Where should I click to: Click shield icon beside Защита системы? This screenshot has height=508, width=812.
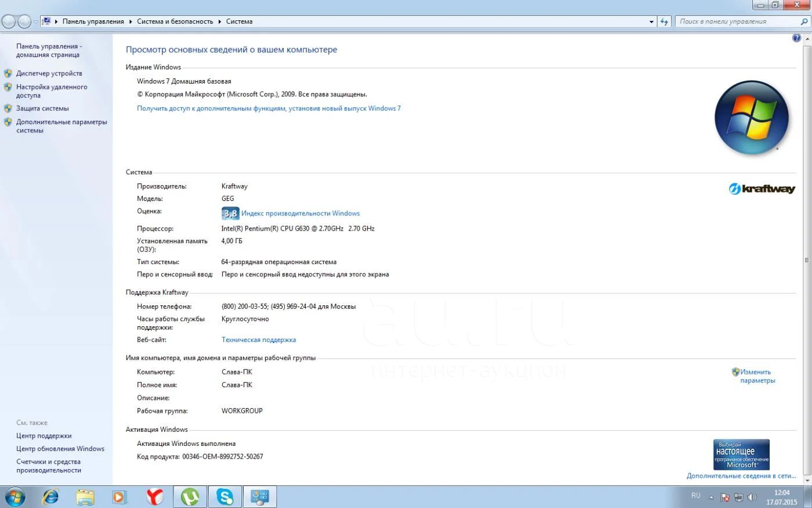point(8,109)
